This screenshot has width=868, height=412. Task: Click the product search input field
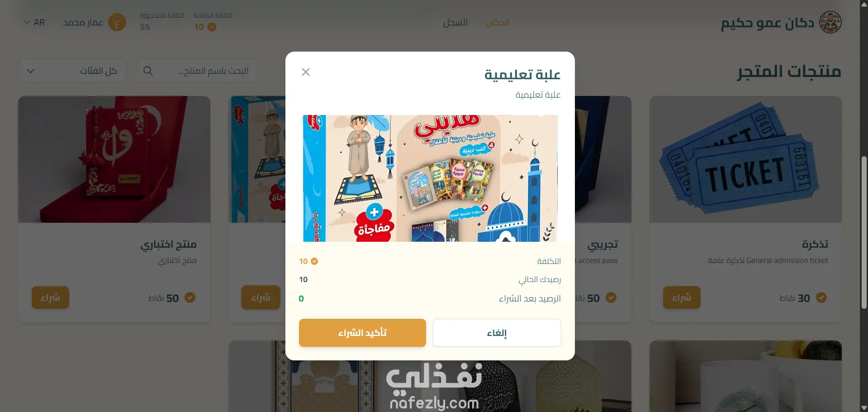(197, 71)
